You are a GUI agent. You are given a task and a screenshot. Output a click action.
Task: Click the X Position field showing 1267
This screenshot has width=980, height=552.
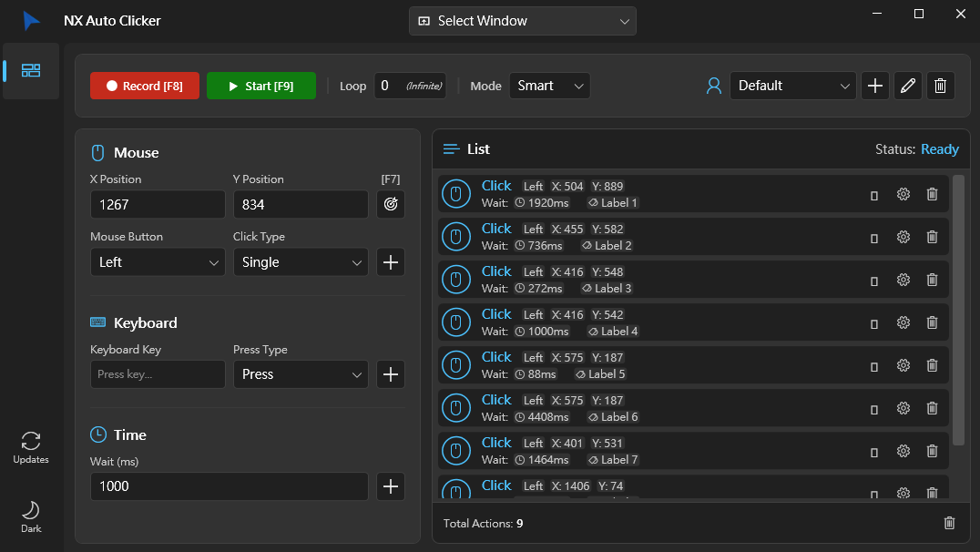click(x=158, y=204)
